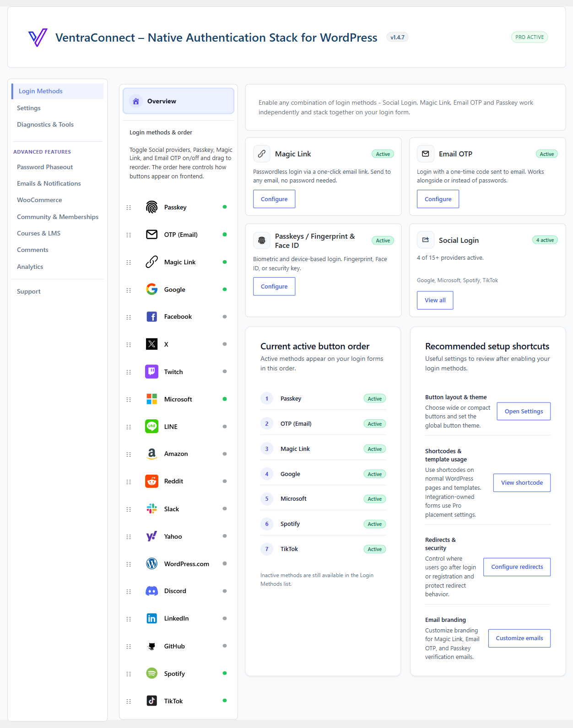
Task: Click the '4 active' Social Login badge
Action: click(545, 240)
